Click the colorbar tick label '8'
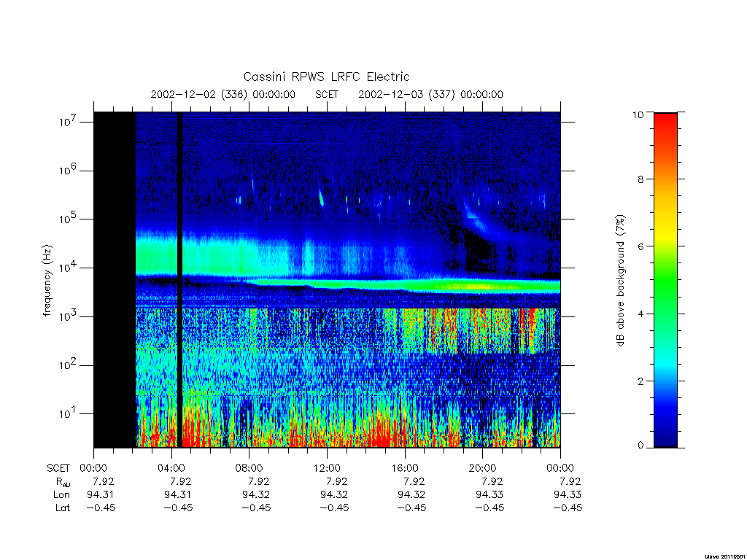This screenshot has width=747, height=560. tap(640, 179)
